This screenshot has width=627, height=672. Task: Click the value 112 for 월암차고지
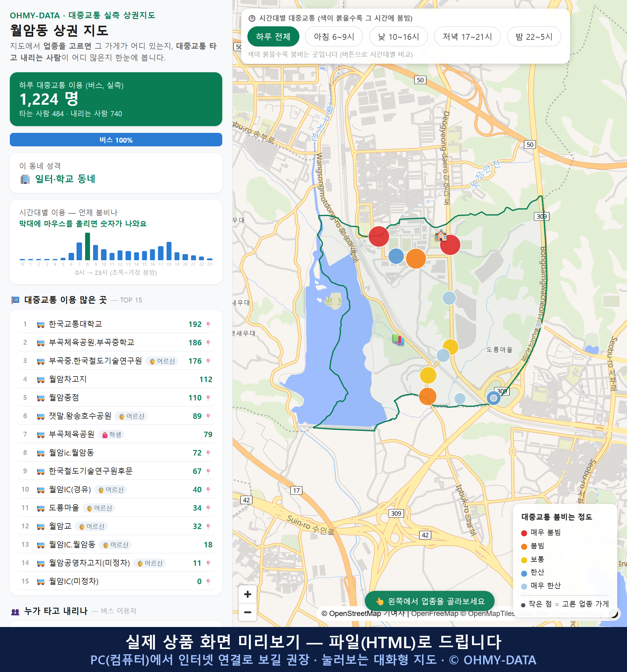pyautogui.click(x=205, y=380)
